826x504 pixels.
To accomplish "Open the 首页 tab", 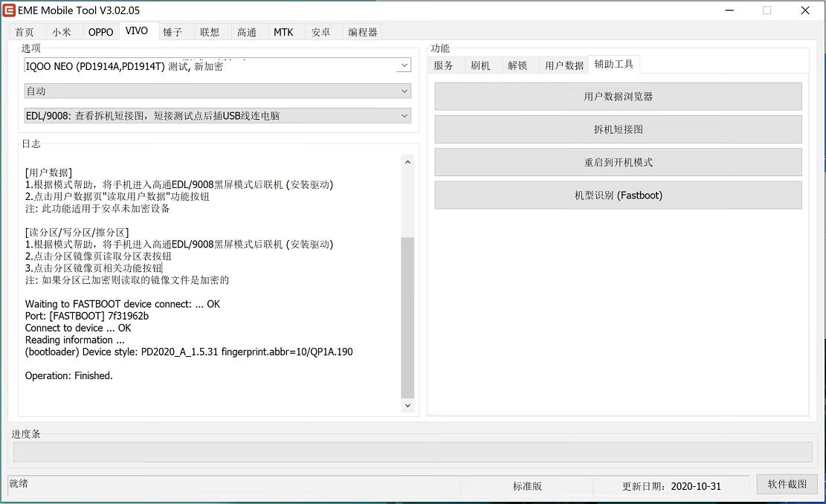I will (x=25, y=32).
